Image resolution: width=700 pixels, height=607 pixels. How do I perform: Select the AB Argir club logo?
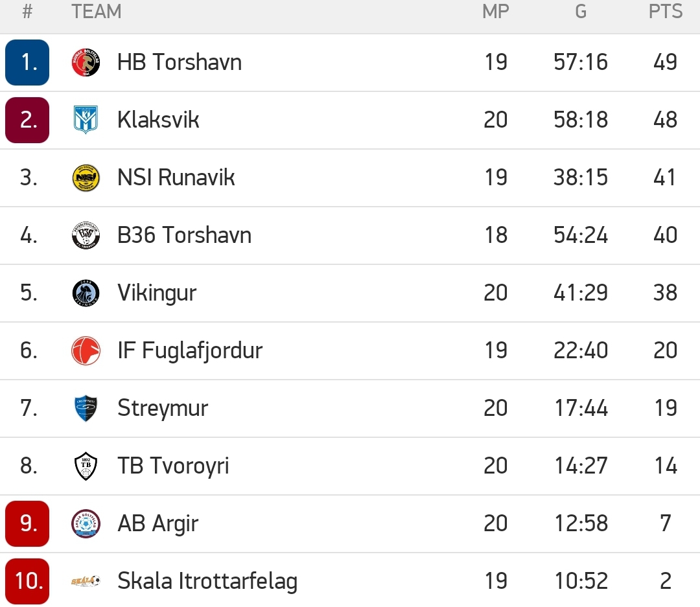85,523
